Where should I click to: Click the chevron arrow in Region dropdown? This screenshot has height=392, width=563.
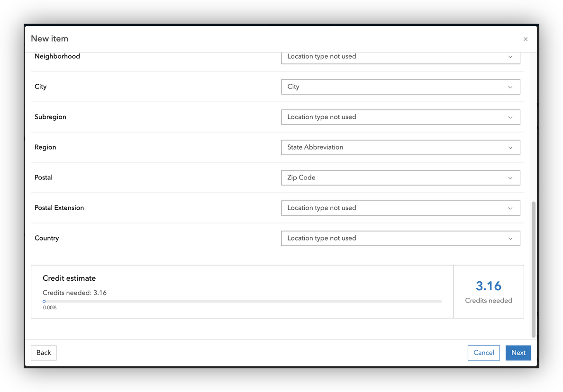[x=510, y=148]
